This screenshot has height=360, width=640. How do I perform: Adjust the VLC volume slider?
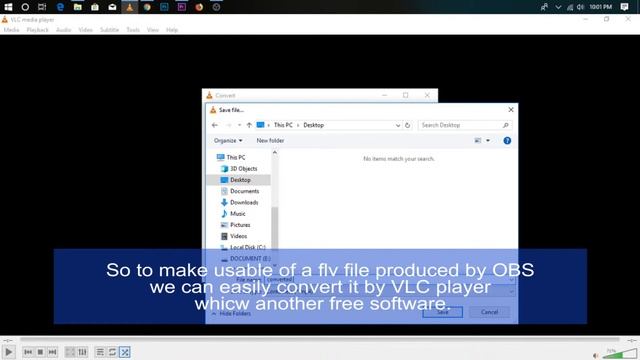pos(619,354)
